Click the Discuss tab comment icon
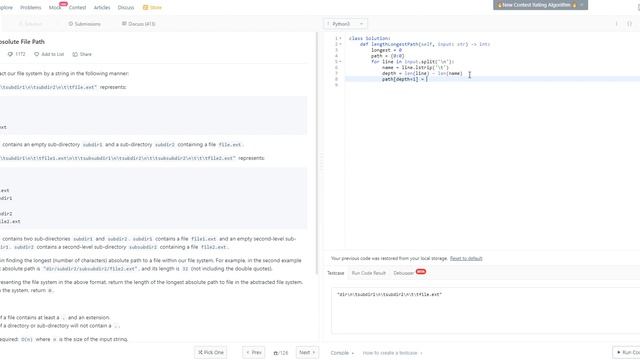 pyautogui.click(x=124, y=24)
